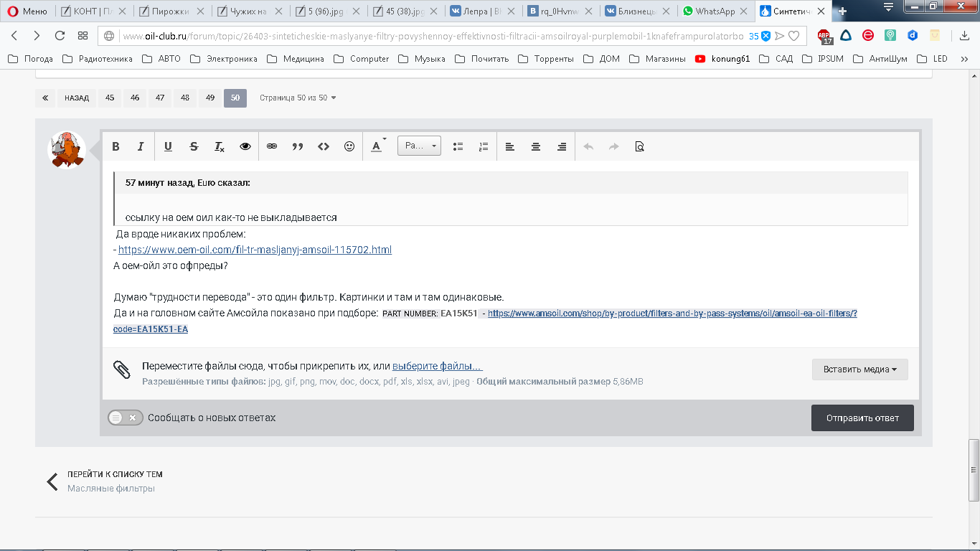Expand Страница 50 из 50 page jump
The image size is (980, 551).
point(298,98)
